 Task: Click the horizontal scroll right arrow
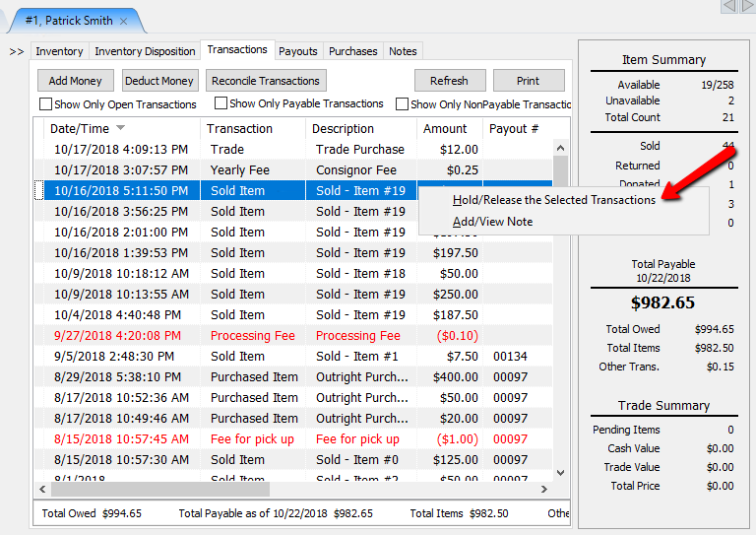tap(544, 489)
